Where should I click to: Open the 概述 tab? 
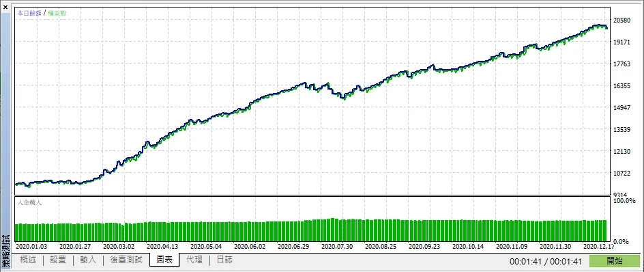(27, 260)
